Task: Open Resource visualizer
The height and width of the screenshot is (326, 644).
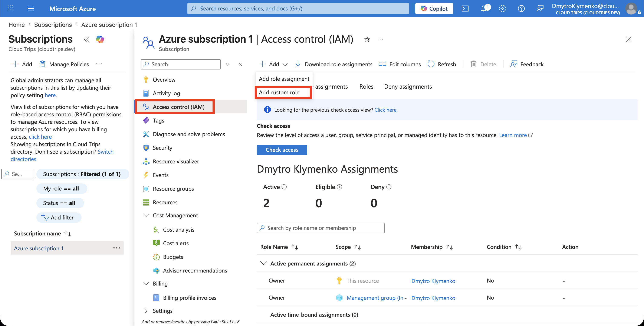Action: (176, 161)
